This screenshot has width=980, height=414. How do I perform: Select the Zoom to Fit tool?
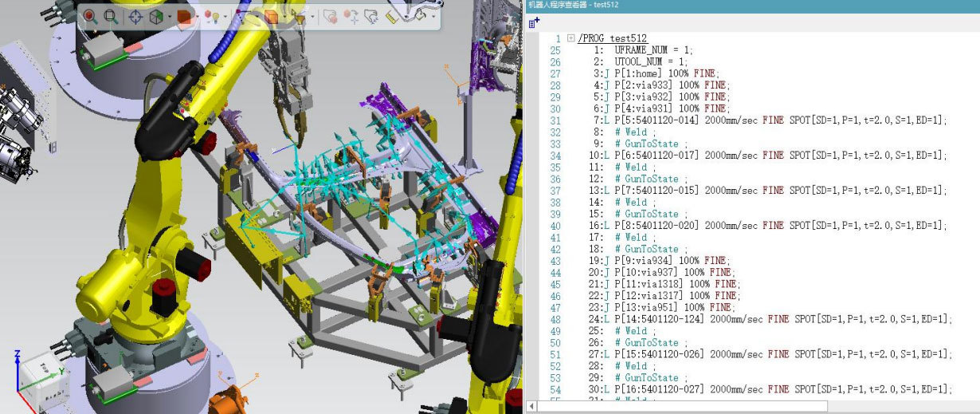tap(111, 17)
